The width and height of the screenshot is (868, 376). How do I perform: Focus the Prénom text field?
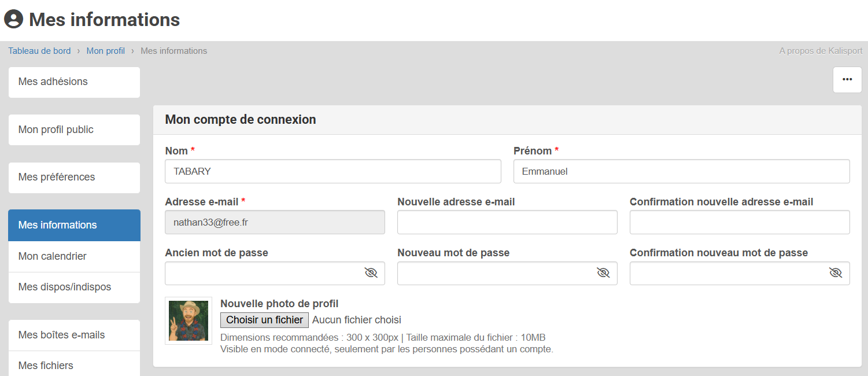681,171
